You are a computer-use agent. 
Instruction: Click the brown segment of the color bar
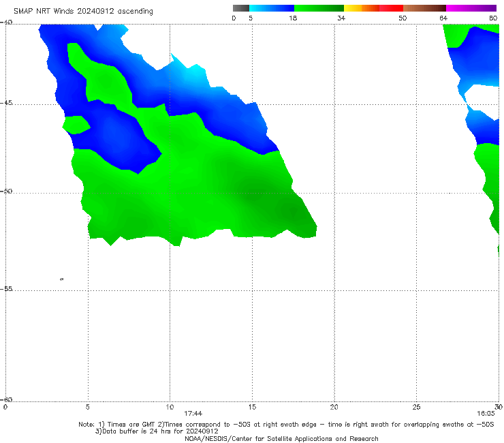(424, 8)
